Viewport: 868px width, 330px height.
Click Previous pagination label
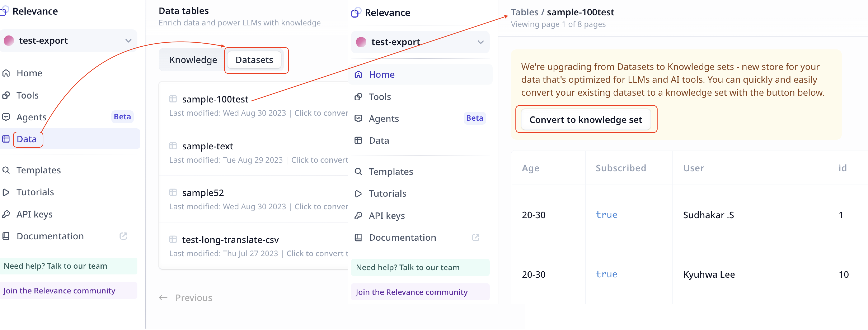(x=194, y=298)
